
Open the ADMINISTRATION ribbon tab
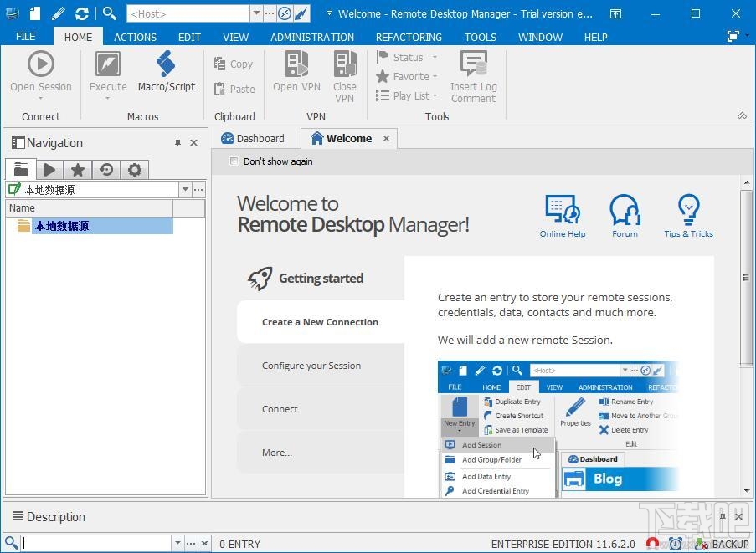coord(312,37)
